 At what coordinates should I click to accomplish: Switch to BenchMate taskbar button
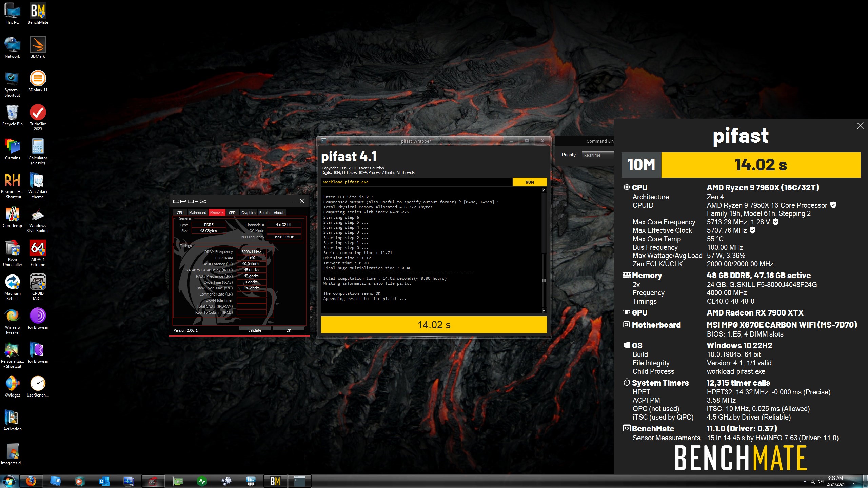(275, 481)
